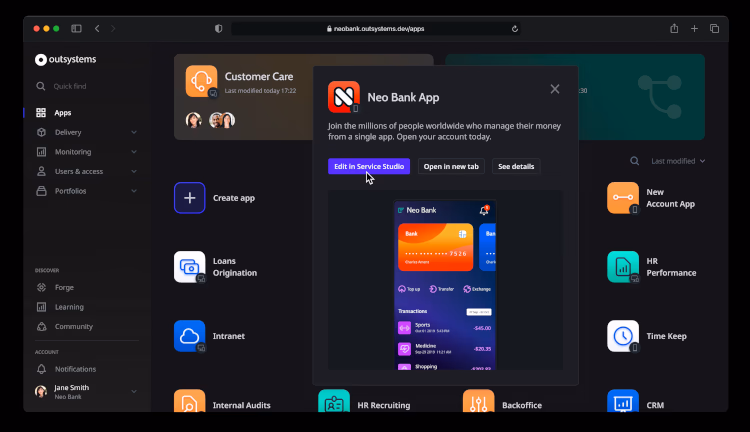
Task: Click the Backoffice label
Action: 522,405
